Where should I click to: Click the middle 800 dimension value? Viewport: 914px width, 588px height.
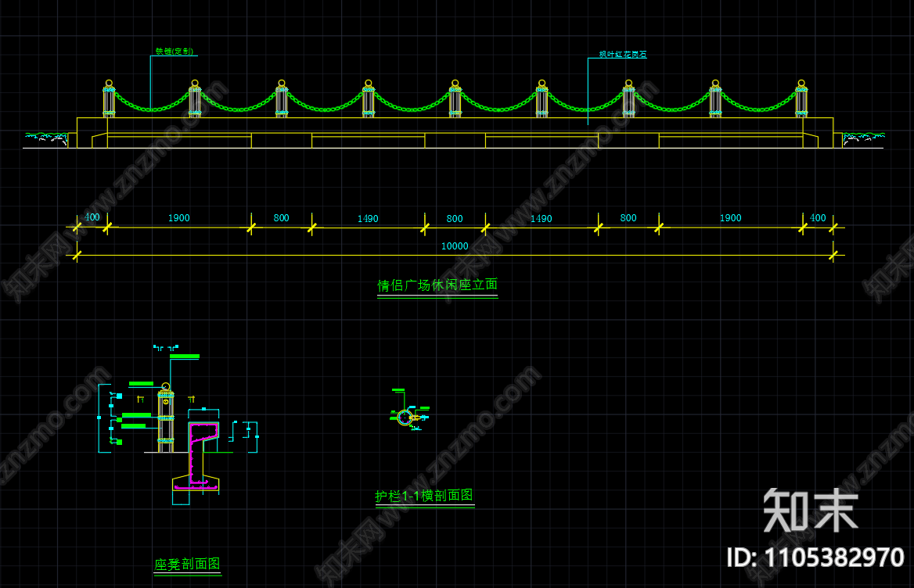click(x=455, y=219)
